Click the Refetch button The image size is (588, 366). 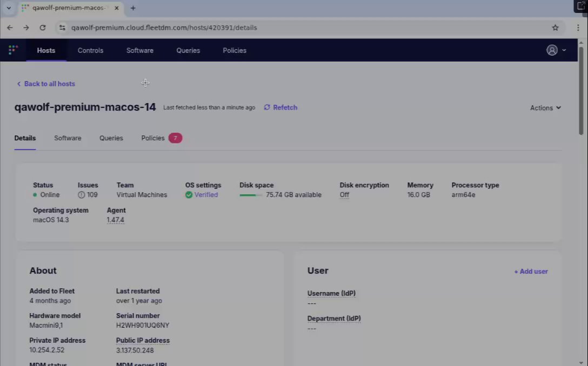coord(280,107)
